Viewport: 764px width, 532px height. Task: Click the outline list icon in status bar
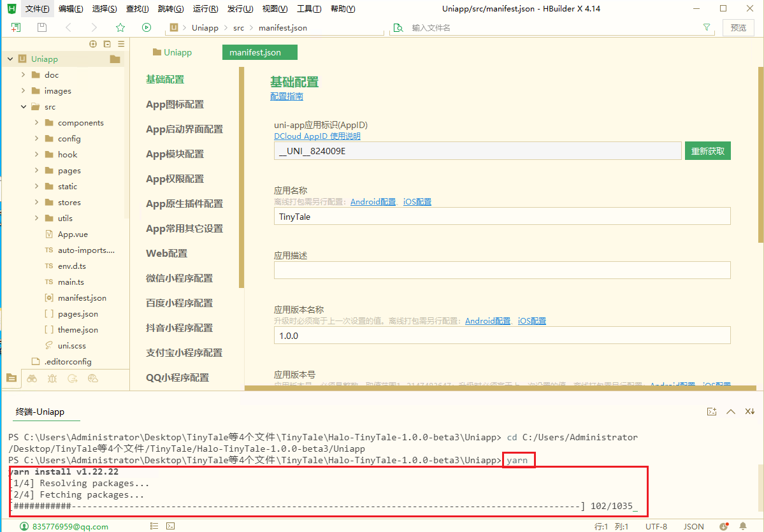[154, 526]
